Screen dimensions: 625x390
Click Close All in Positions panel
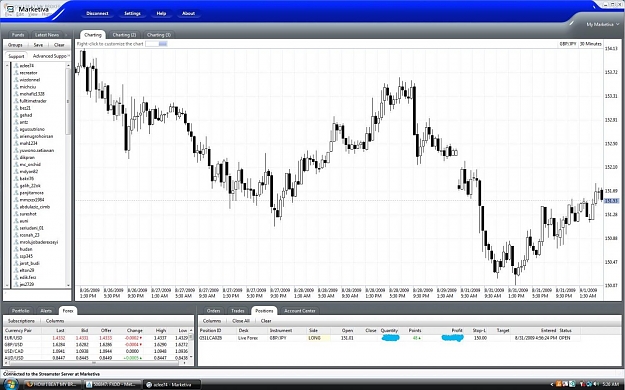[x=241, y=321]
